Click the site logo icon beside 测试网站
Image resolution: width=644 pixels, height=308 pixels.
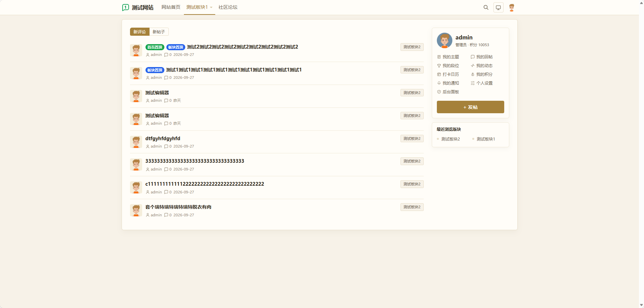click(126, 7)
